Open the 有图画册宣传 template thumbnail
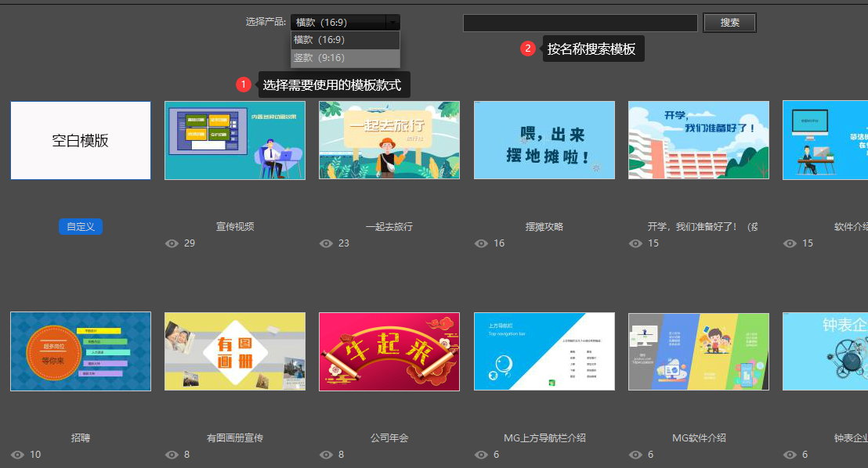The width and height of the screenshot is (868, 468). click(235, 351)
